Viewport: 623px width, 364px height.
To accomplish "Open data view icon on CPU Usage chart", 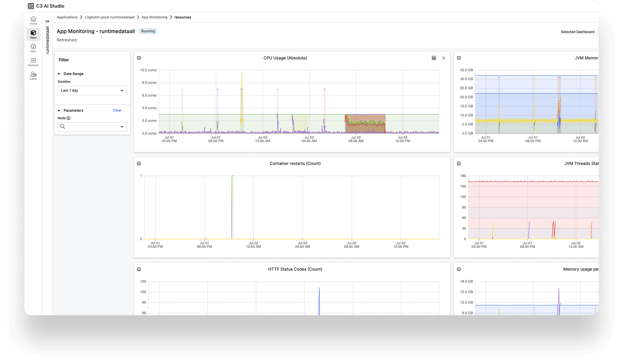I will pos(434,58).
